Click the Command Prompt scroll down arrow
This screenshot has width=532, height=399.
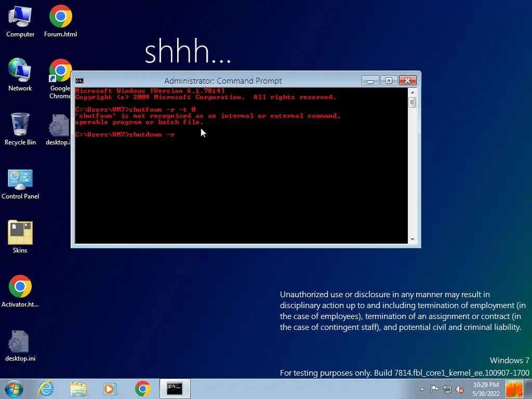coord(412,240)
